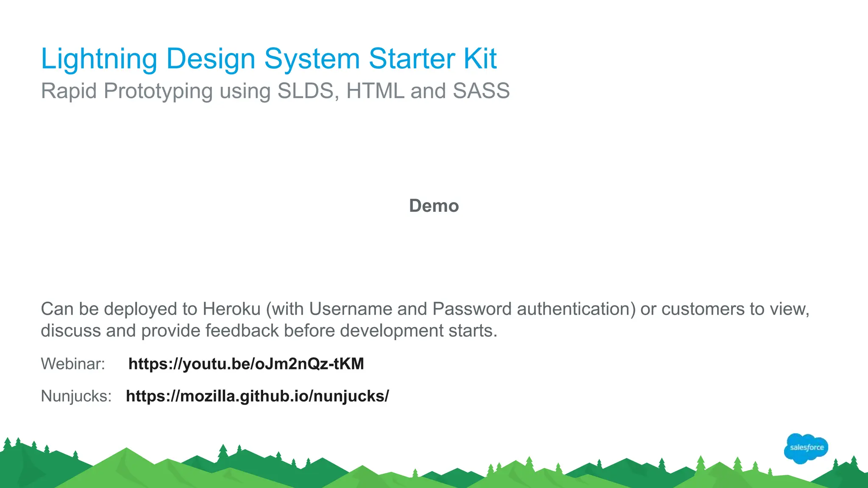The image size is (868, 488).
Task: Click the Nunjucks: label
Action: pos(76,396)
